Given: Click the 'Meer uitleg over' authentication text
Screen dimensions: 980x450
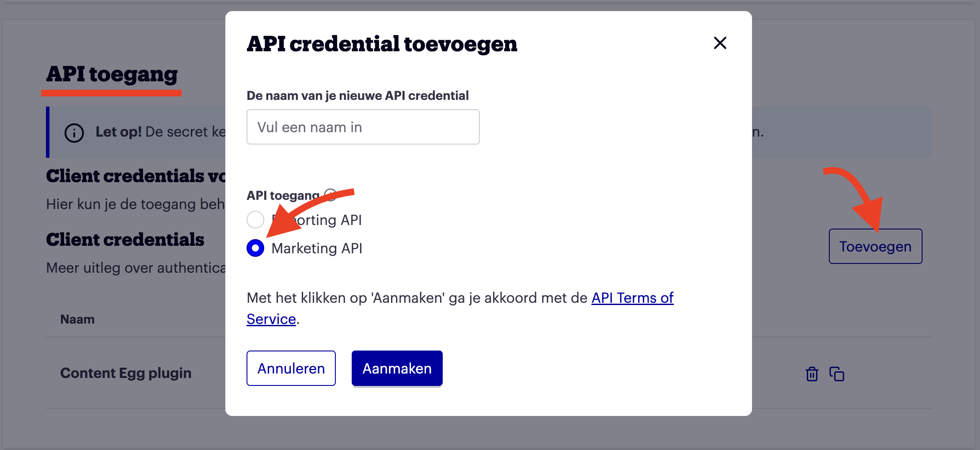Looking at the screenshot, I should tap(136, 268).
